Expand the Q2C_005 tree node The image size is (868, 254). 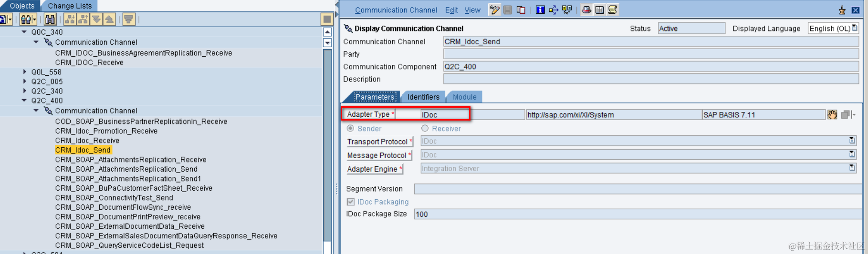[x=25, y=81]
